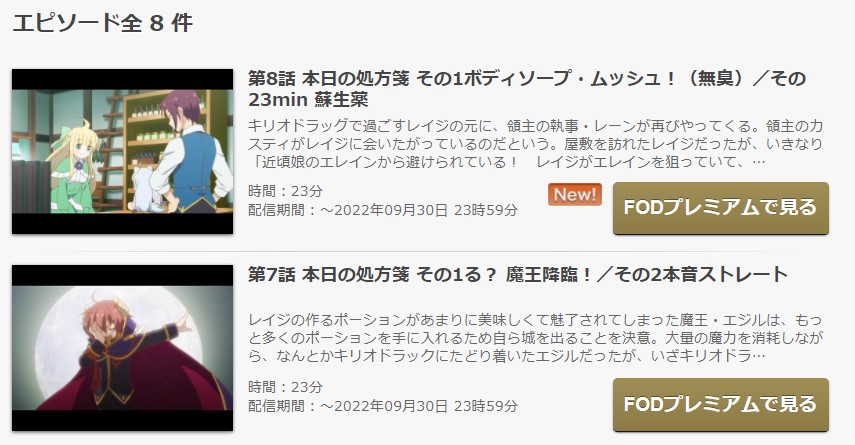Click episode 7's 時間:23分 duration label
The width and height of the screenshot is (855, 445).
285,387
